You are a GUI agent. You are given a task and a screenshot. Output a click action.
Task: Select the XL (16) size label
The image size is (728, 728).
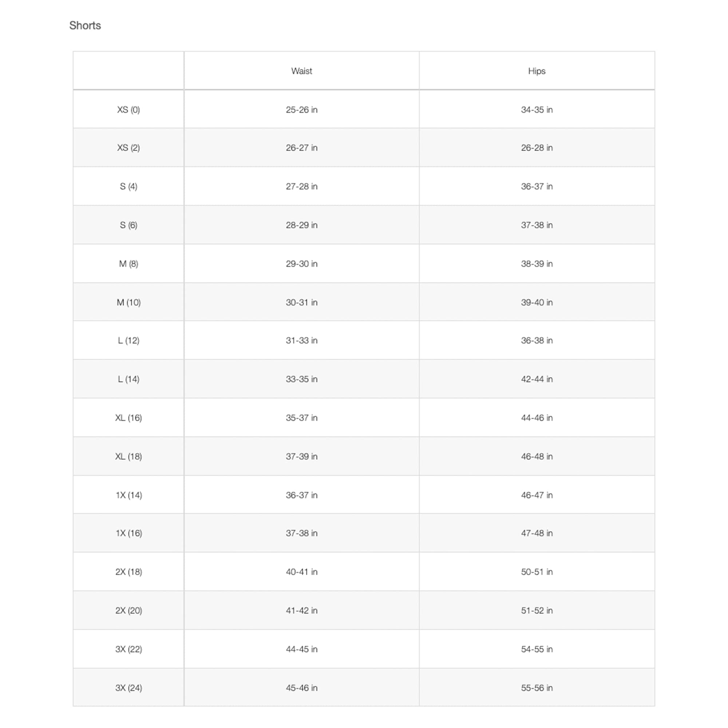(x=128, y=418)
